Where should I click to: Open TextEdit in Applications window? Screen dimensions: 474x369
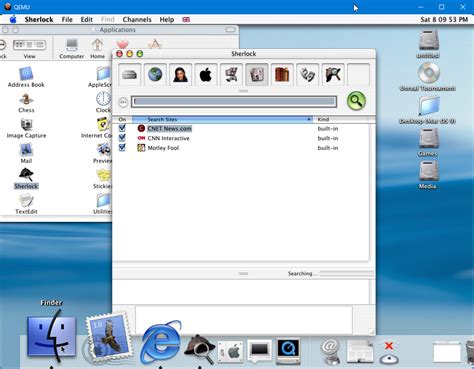pyautogui.click(x=26, y=204)
